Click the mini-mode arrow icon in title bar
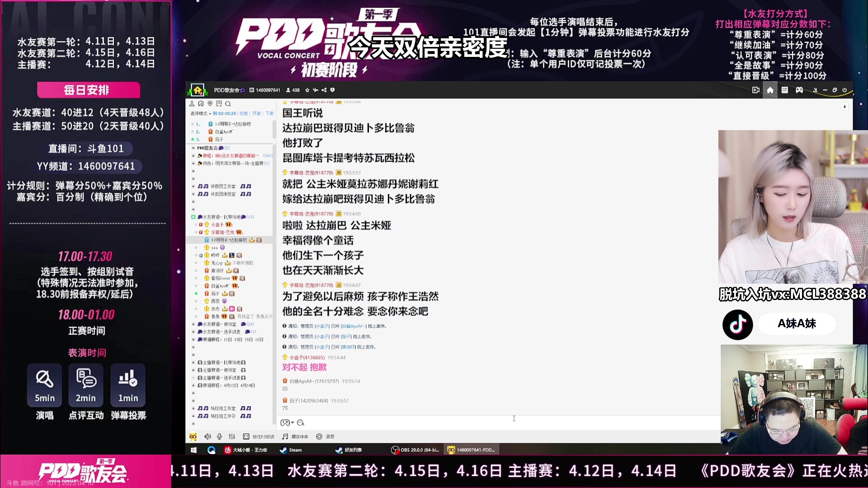868x488 pixels. 815,90
